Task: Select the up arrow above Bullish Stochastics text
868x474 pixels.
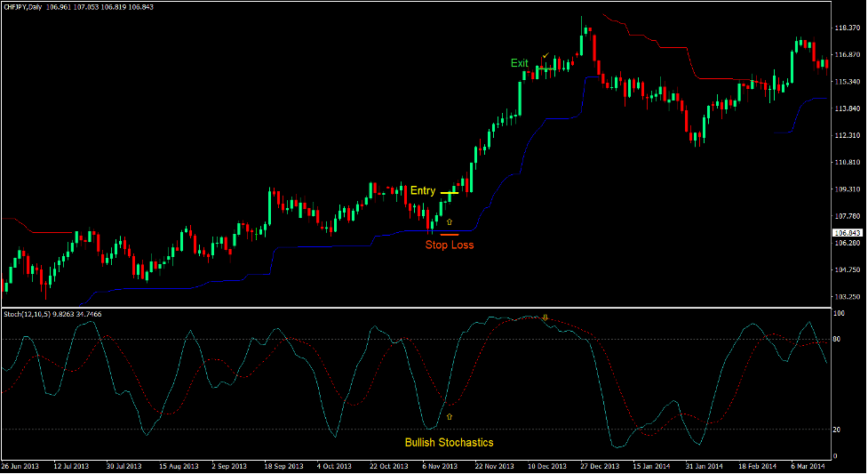Action: click(450, 416)
